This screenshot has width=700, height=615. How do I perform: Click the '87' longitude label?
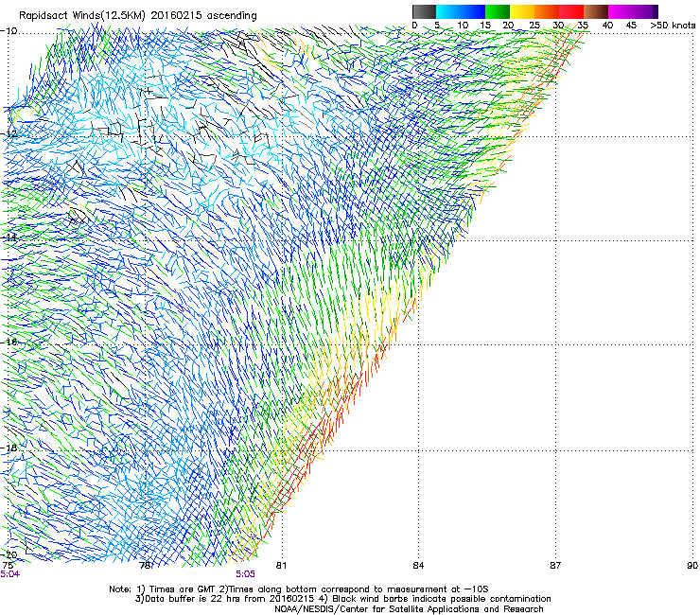click(x=555, y=566)
